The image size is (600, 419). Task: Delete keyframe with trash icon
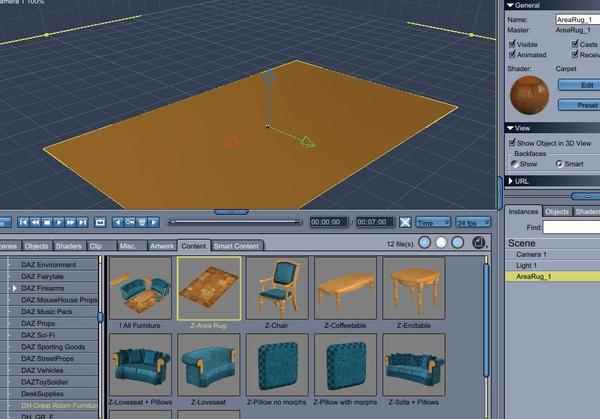pyautogui.click(x=142, y=222)
